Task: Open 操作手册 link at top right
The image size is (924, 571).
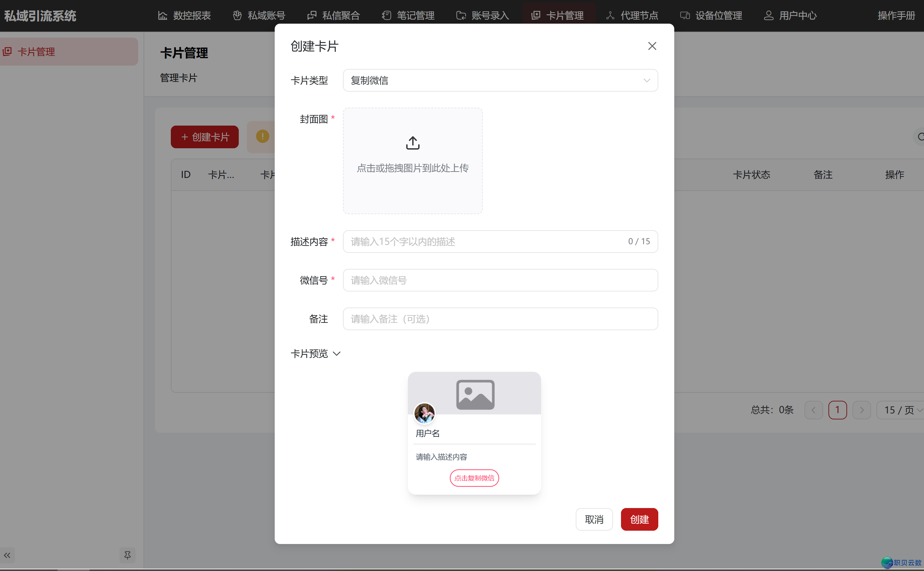Action: 896,15
